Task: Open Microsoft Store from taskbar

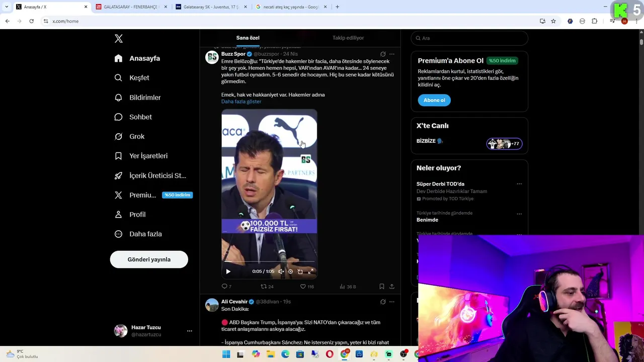Action: (300, 354)
